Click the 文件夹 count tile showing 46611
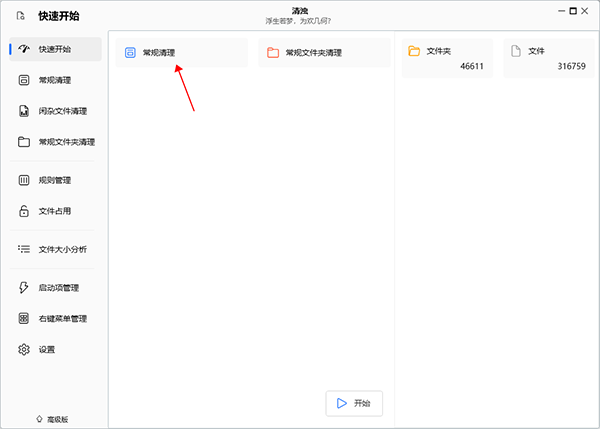The height and width of the screenshot is (429, 600). point(447,58)
